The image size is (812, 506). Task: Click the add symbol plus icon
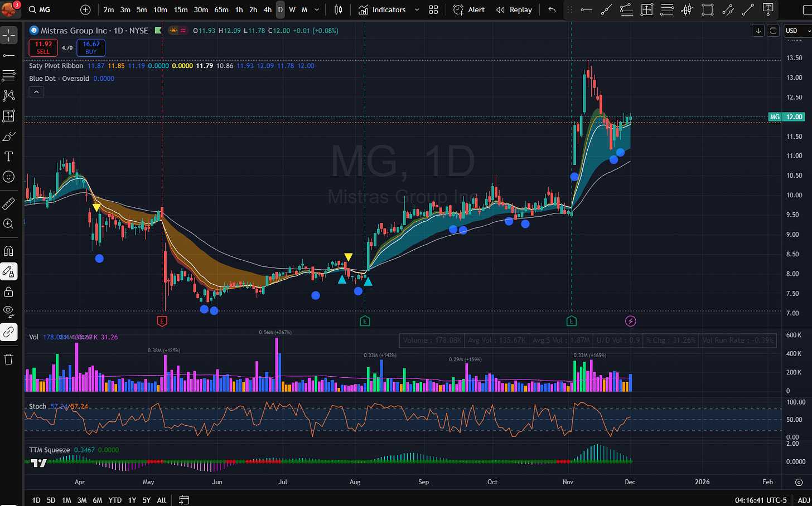click(85, 9)
